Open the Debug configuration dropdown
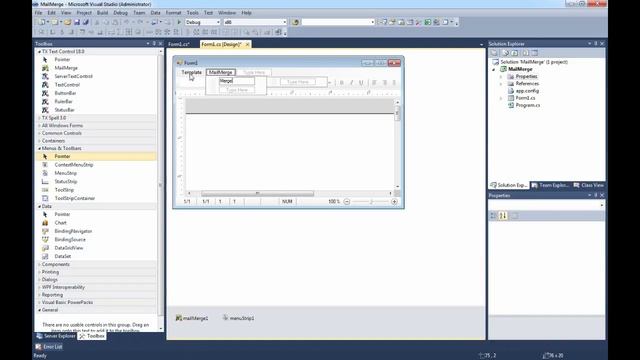 pyautogui.click(x=218, y=22)
